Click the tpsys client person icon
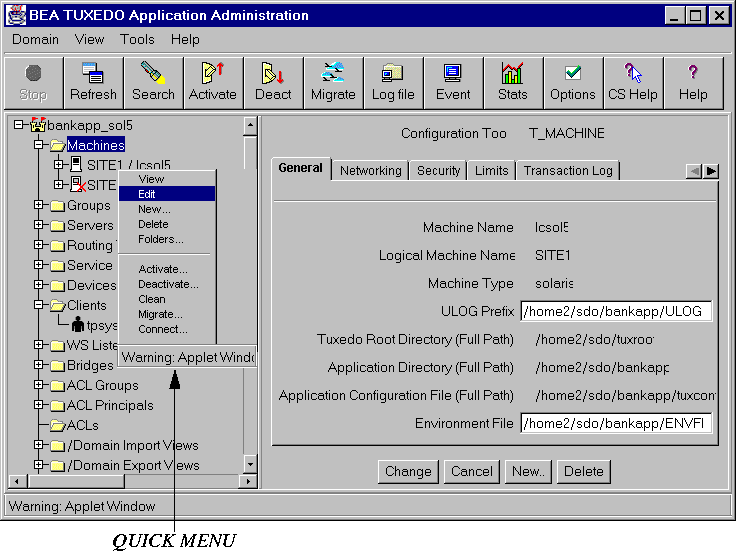 pyautogui.click(x=78, y=324)
